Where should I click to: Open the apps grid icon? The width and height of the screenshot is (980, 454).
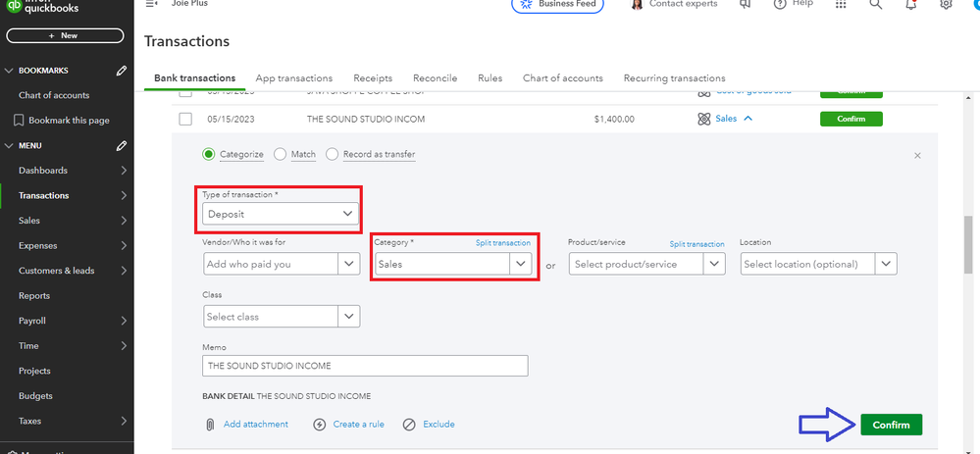tap(841, 5)
